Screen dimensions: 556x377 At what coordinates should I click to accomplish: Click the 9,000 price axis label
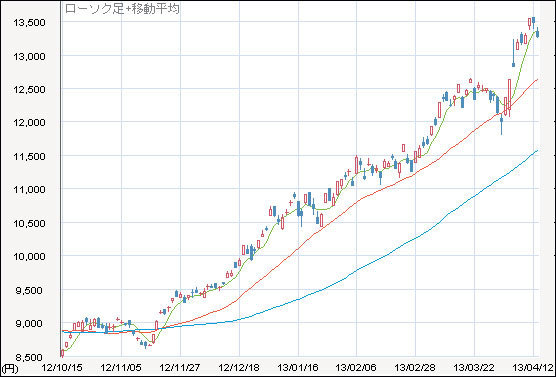pos(31,323)
